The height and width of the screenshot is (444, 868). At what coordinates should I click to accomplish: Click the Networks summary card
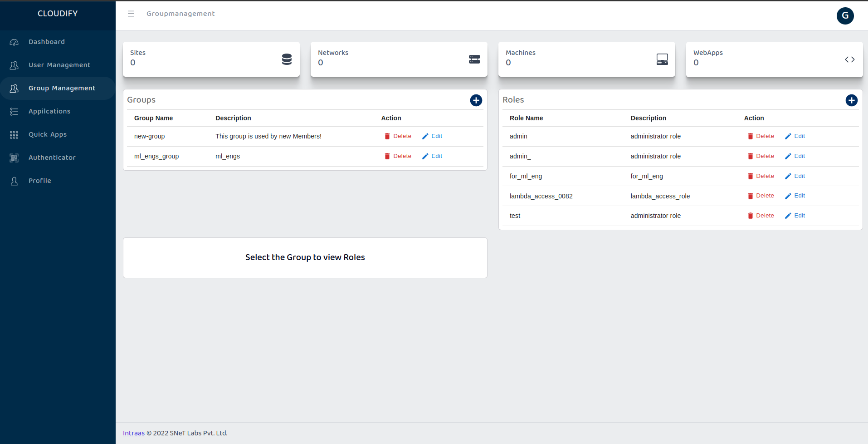pos(399,59)
